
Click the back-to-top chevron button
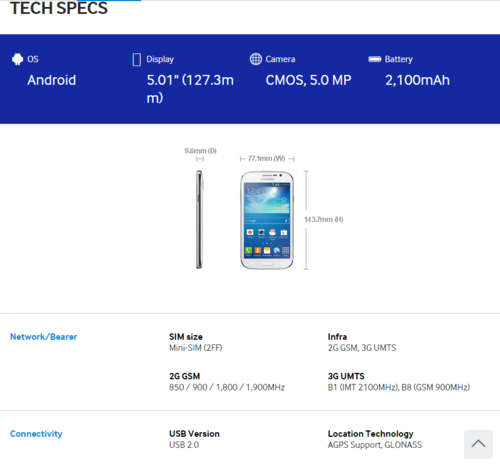point(478,444)
